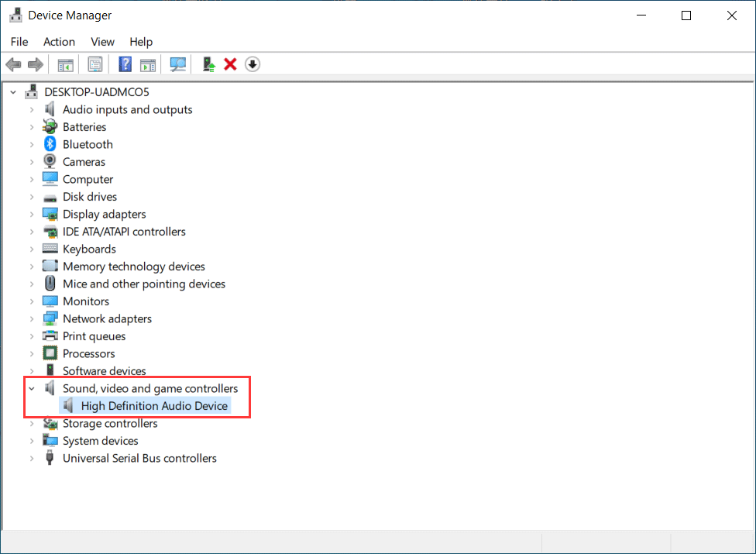Viewport: 756px width, 554px height.
Task: Expand the Computer category arrow
Action: 32,179
